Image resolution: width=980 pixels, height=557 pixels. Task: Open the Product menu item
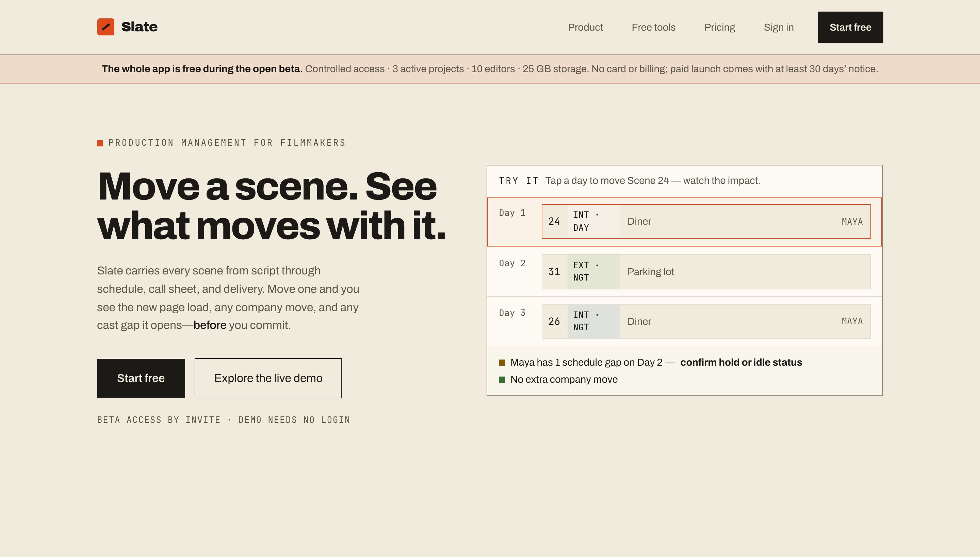585,27
